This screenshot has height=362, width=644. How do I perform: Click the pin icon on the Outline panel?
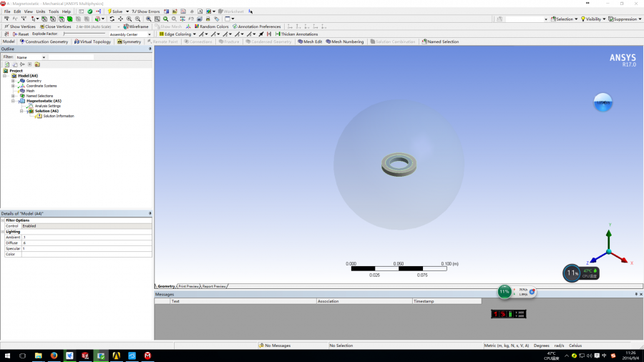pyautogui.click(x=150, y=49)
